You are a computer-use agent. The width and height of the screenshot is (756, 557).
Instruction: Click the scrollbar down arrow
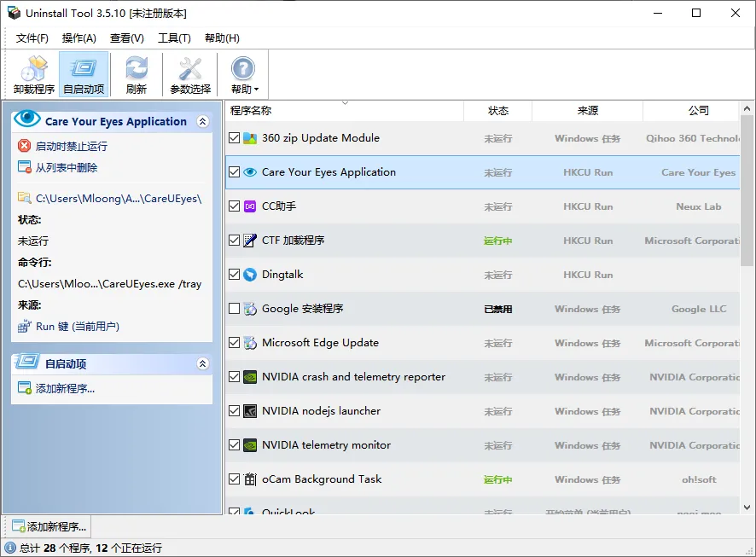click(x=747, y=508)
